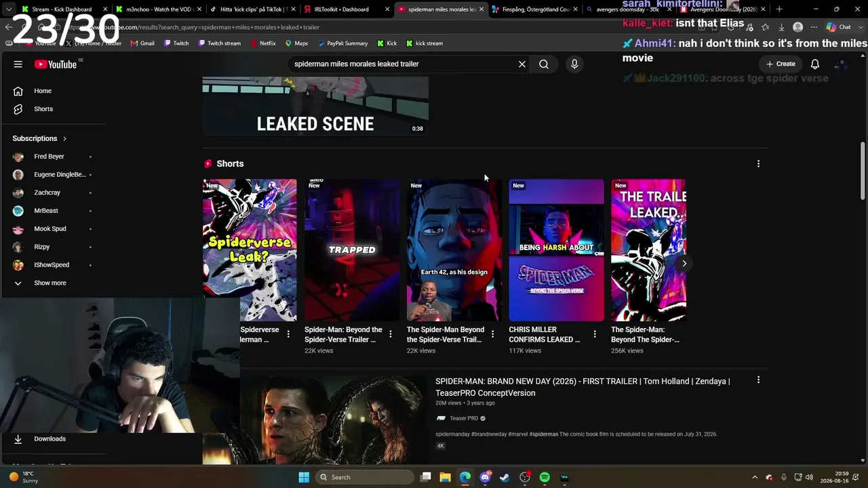Open the kick stream bookmark
This screenshot has width=868, height=488.
click(x=424, y=43)
